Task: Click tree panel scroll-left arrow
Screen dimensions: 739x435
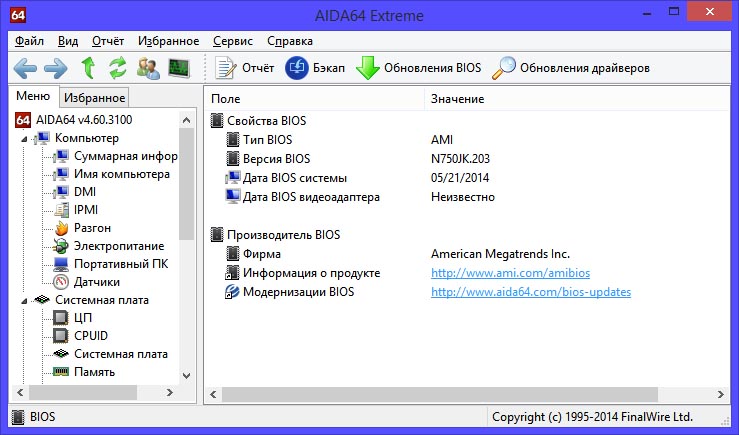Action: (20, 392)
